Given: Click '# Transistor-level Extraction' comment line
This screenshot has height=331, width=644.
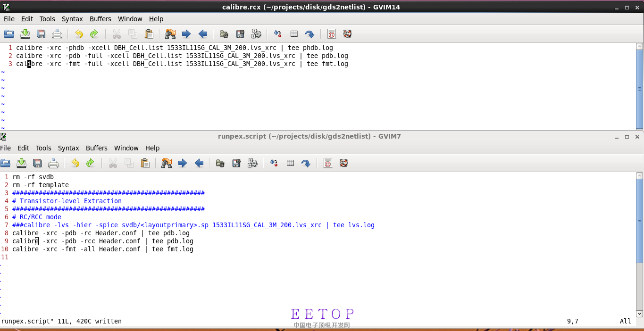Looking at the screenshot, I should pyautogui.click(x=67, y=201).
